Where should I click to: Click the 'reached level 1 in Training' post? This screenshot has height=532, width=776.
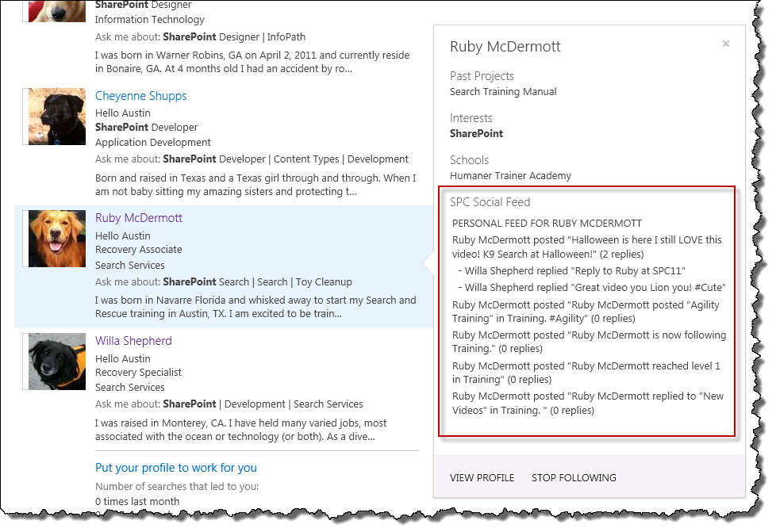pos(586,373)
